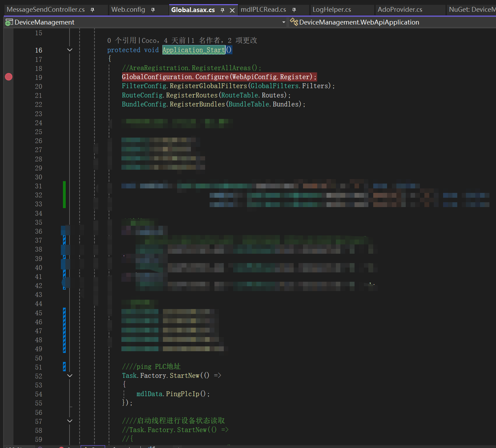
Task: Click the 'protected' keyword on line 16
Action: coord(124,50)
